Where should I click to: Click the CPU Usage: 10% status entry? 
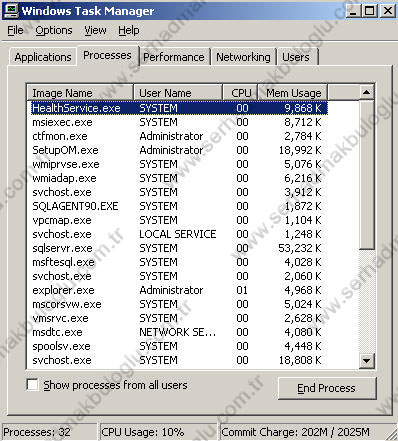[157, 432]
